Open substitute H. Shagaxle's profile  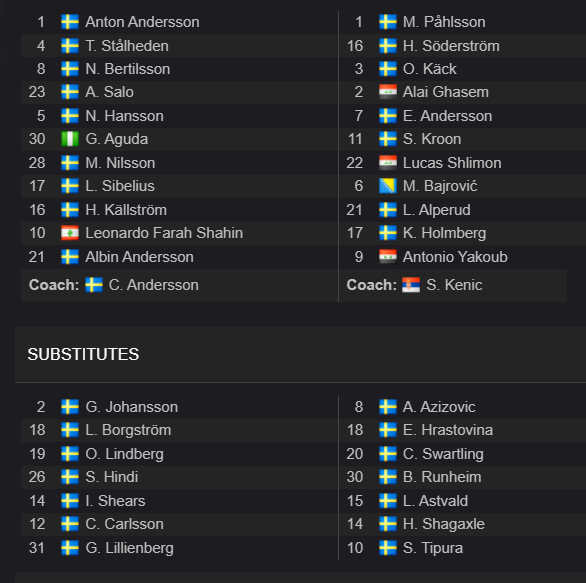(444, 524)
